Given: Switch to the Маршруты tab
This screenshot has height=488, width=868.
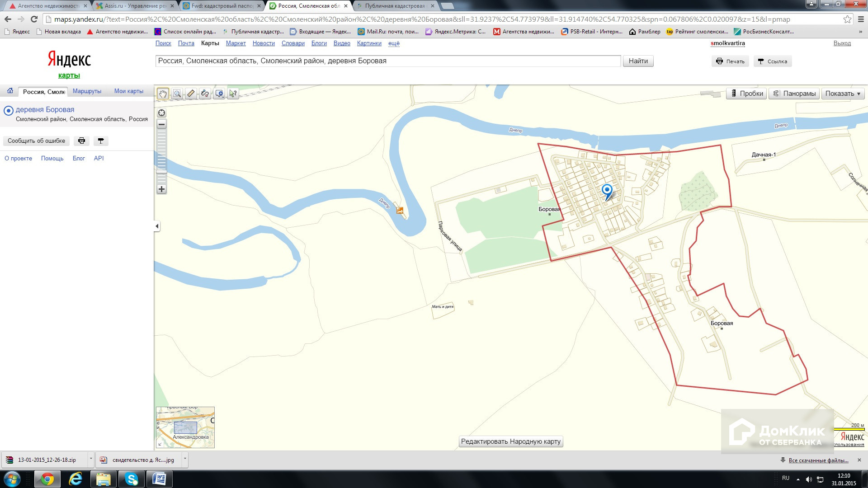Looking at the screenshot, I should (87, 91).
